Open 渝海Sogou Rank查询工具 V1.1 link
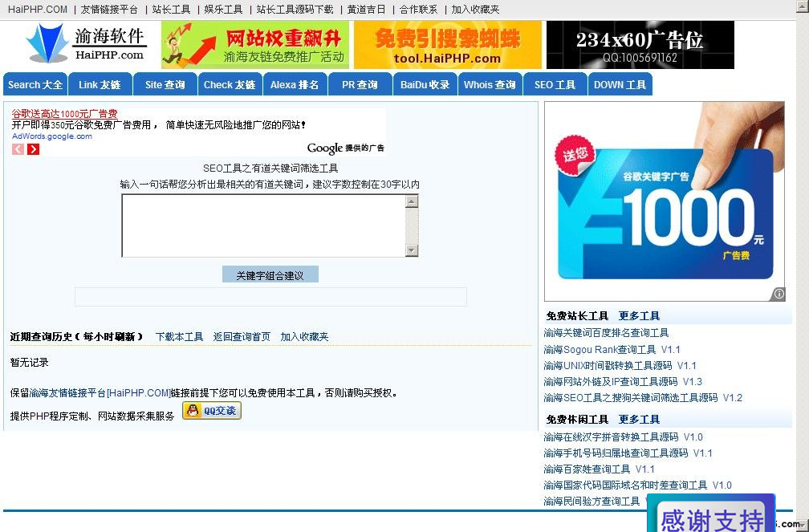 612,349
